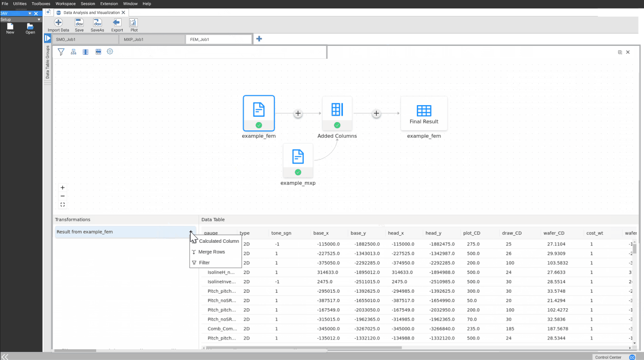Click the Import Data toolbar icon
The width and height of the screenshot is (644, 360).
(58, 23)
